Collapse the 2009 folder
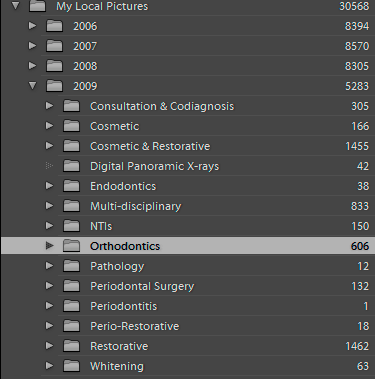Viewport: 375px width, 379px height. [32, 86]
